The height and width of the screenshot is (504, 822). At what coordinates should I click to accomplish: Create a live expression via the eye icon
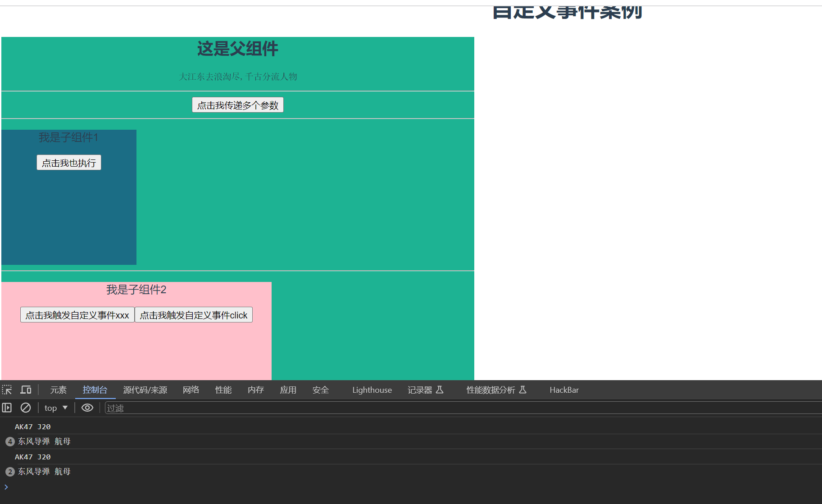(87, 408)
